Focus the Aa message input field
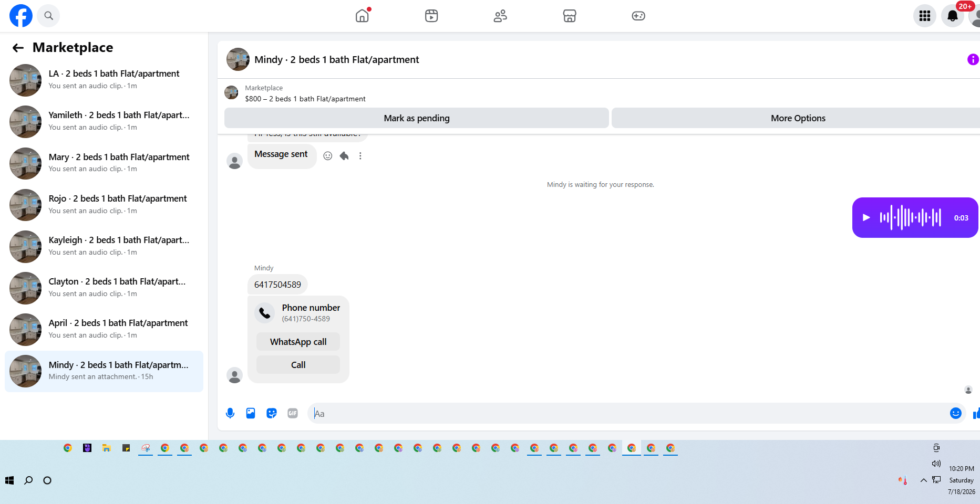980x504 pixels. pyautogui.click(x=628, y=413)
